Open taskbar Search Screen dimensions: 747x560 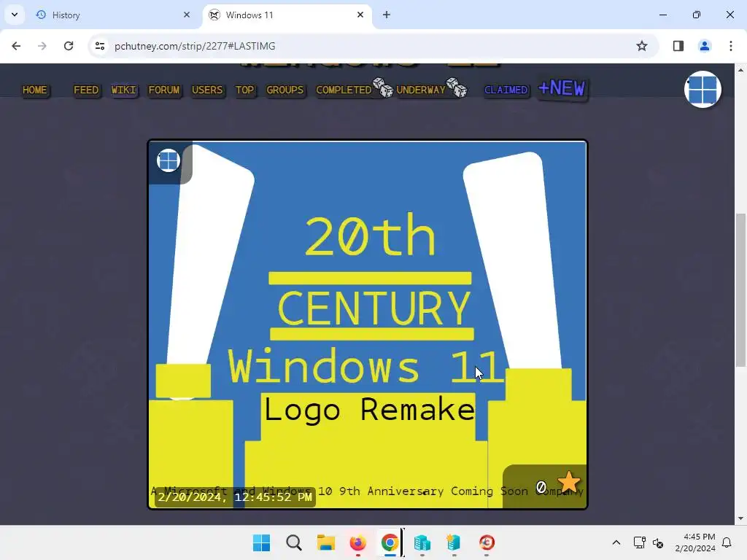click(x=294, y=542)
